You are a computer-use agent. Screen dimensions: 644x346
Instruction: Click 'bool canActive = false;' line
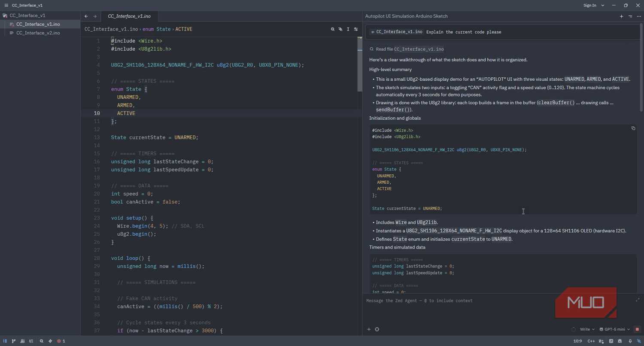[x=146, y=202]
